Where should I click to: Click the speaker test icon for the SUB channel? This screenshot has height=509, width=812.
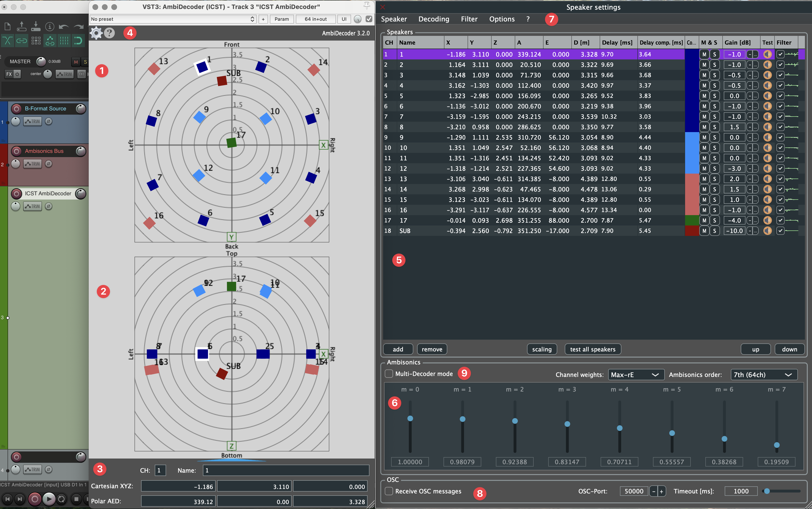[768, 231]
